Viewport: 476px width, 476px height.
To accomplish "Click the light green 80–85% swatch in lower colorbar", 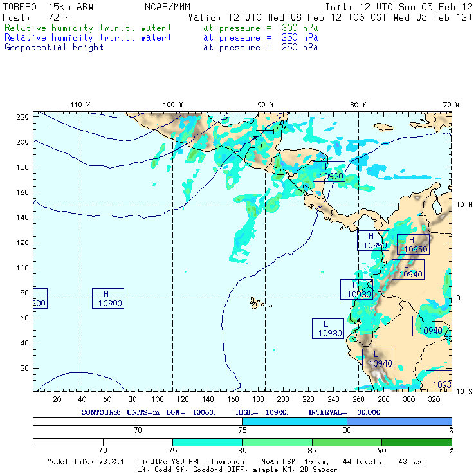I will [x=277, y=442].
